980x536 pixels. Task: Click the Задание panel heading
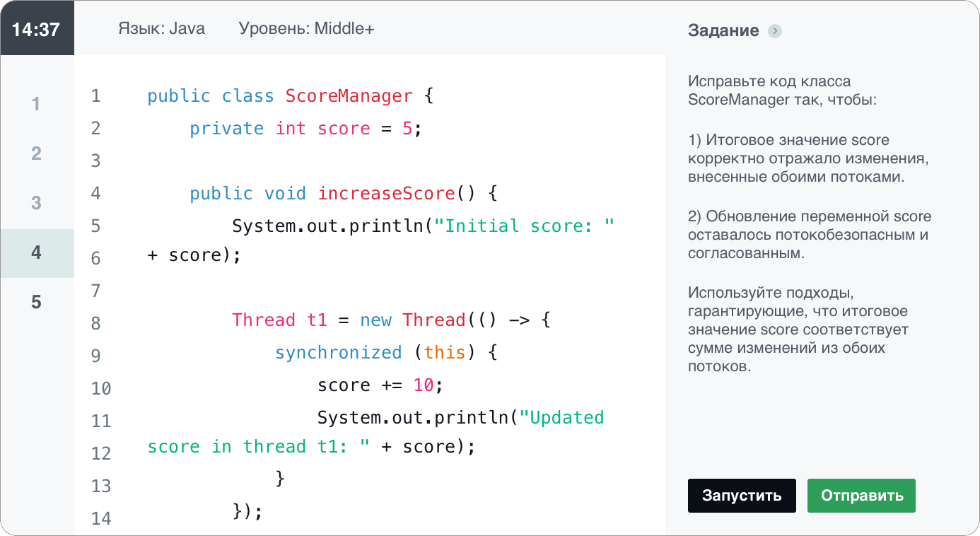pyautogui.click(x=723, y=31)
